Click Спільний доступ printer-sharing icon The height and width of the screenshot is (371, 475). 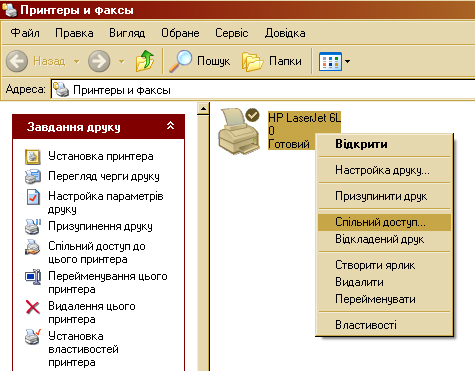[33, 247]
